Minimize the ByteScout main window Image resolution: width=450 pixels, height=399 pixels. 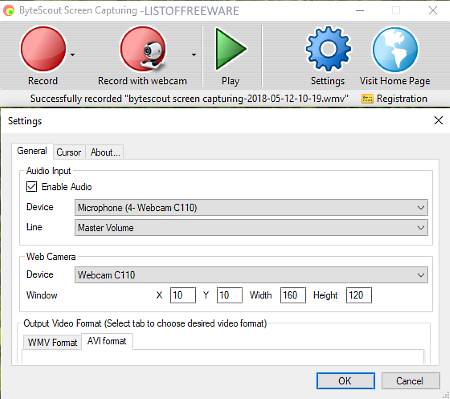360,11
